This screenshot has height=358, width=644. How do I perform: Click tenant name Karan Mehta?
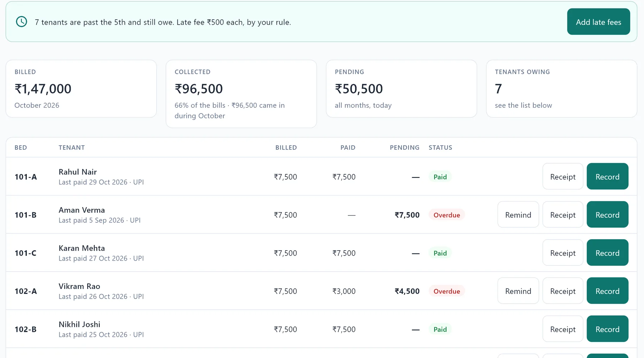(x=82, y=248)
